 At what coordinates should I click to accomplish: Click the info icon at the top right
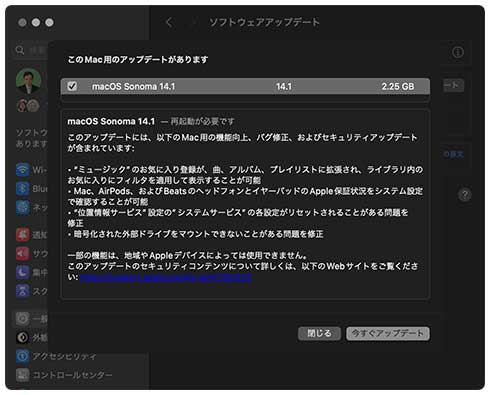[458, 52]
